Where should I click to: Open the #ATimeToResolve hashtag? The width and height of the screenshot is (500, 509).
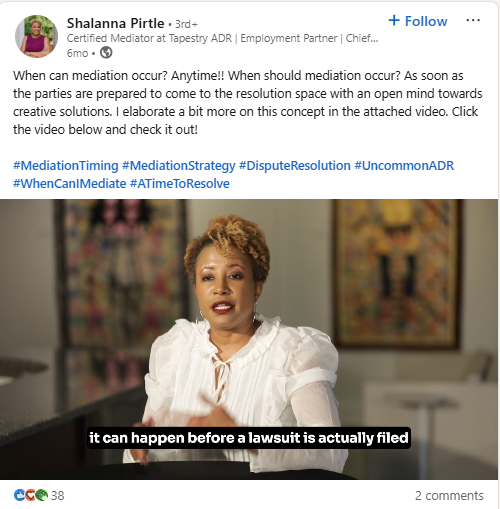[x=180, y=184]
